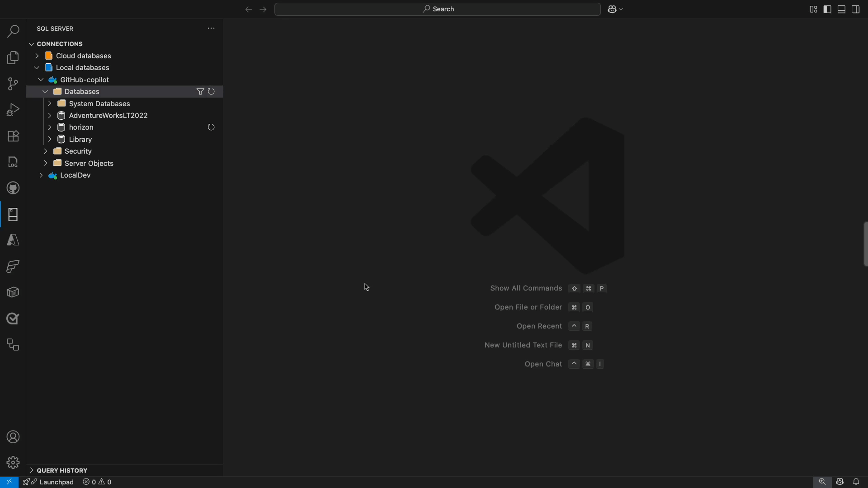Expand the Server Objects folder
This screenshot has height=488, width=868.
tap(46, 164)
